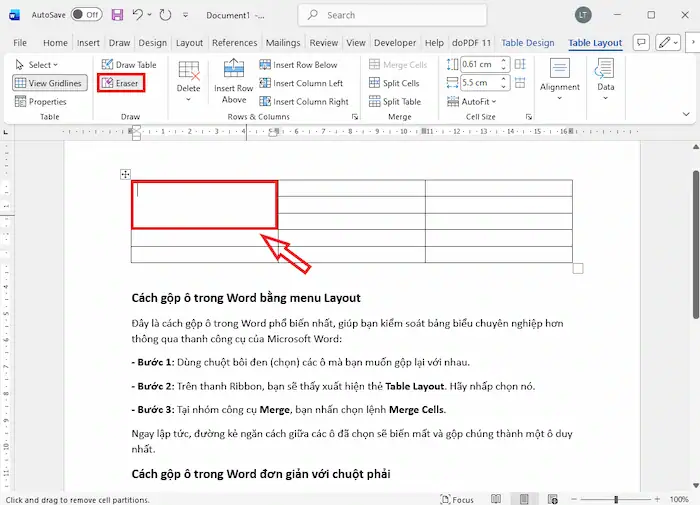Undo the last action
The width and height of the screenshot is (700, 505).
click(137, 15)
